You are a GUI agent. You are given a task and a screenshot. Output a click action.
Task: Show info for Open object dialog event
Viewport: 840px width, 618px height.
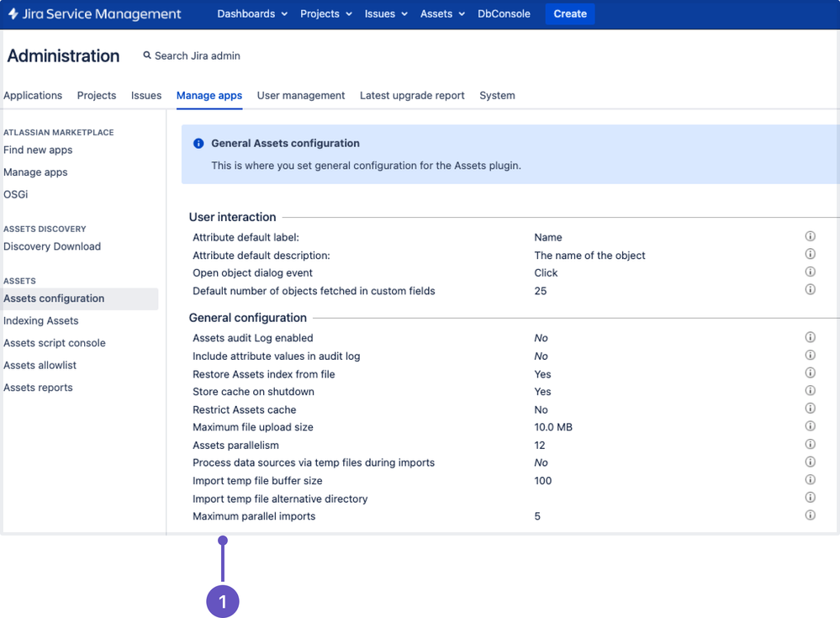click(810, 272)
